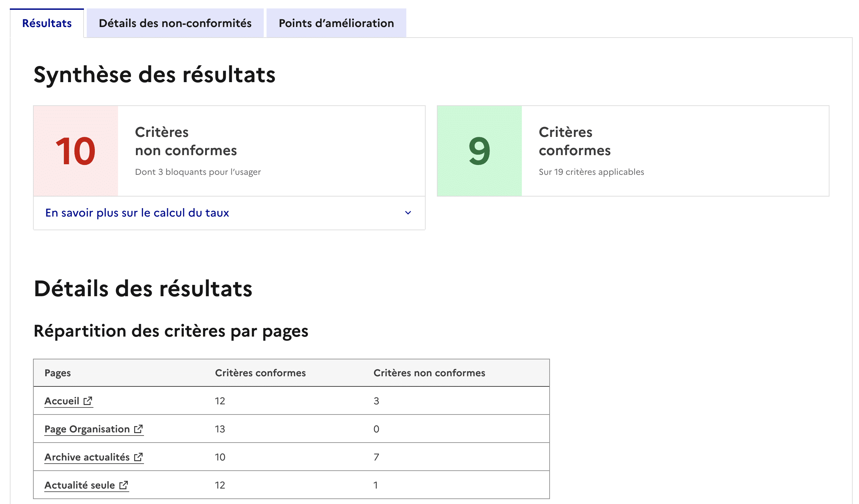Click Répartition des critères par pages heading
Image resolution: width=859 pixels, height=504 pixels.
(x=171, y=331)
